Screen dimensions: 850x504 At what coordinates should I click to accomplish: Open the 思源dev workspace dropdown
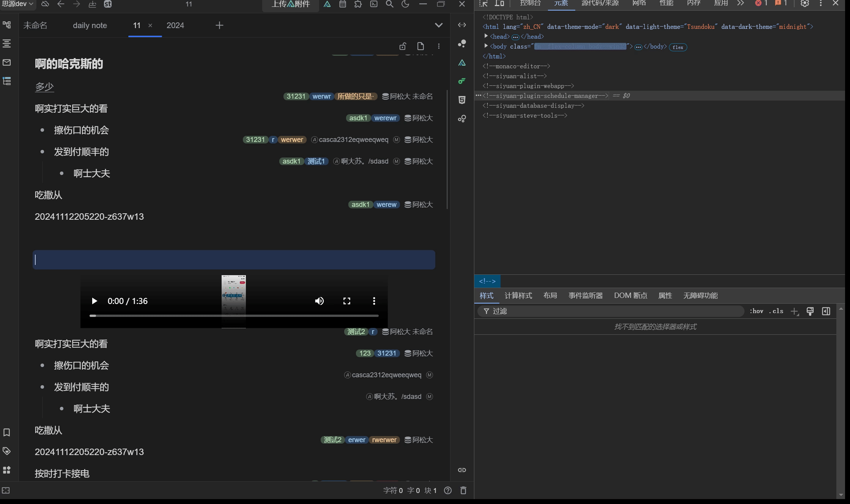[x=18, y=4]
